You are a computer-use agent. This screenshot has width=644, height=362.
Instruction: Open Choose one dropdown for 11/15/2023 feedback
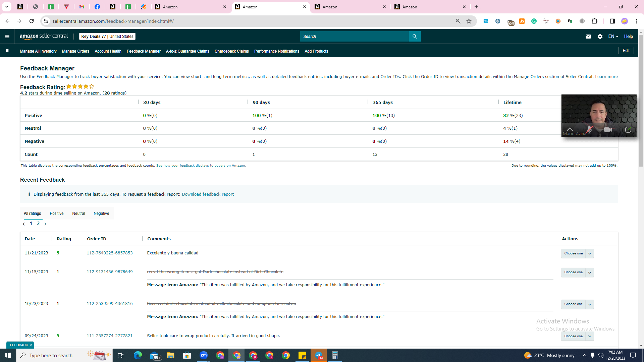[577, 272]
